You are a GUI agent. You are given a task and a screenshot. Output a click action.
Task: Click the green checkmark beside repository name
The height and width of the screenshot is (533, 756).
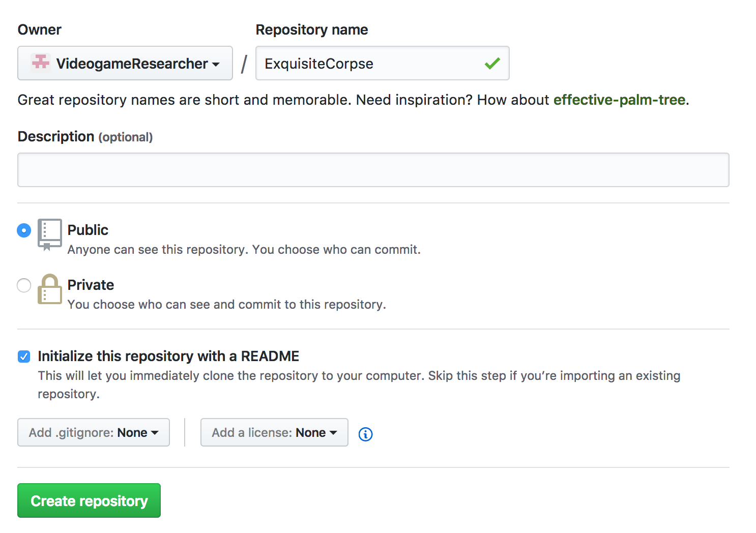492,64
